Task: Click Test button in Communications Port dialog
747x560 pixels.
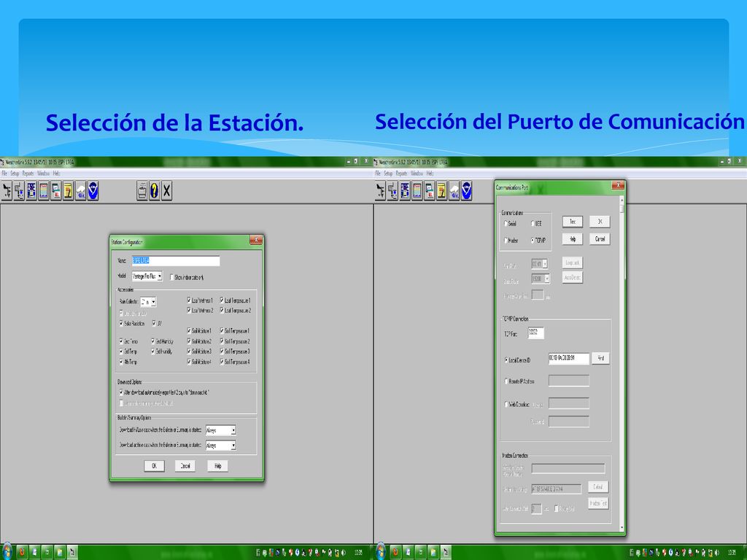Action: [573, 222]
